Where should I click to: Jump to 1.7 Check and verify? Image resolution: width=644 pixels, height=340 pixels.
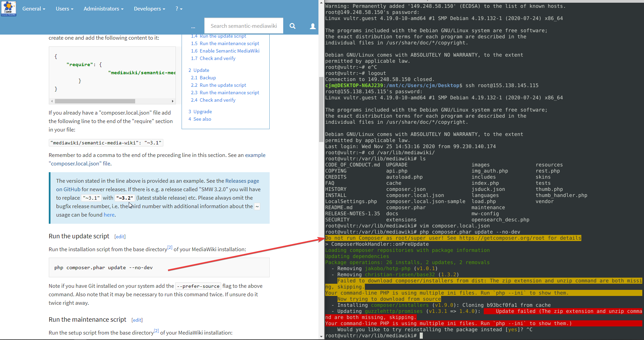tap(213, 58)
